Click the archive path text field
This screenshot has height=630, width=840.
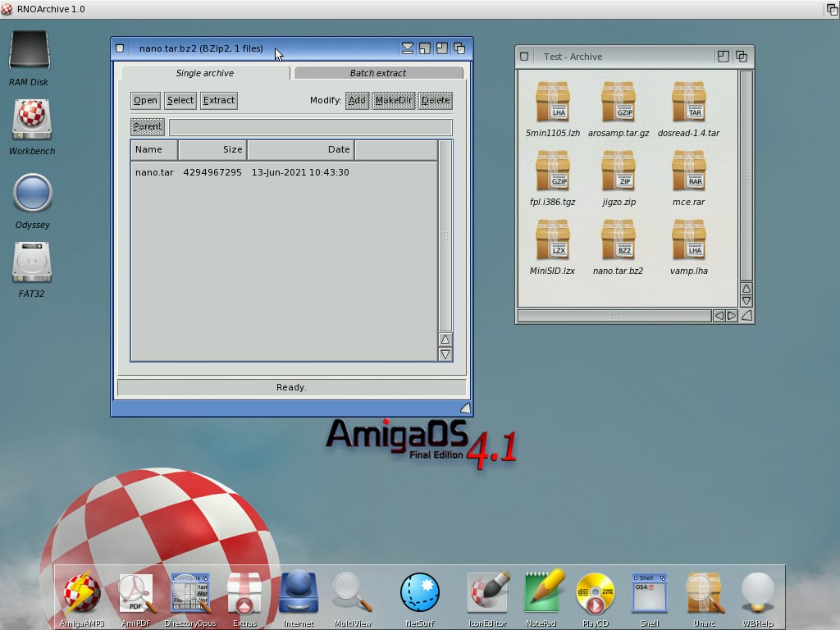pyautogui.click(x=310, y=127)
